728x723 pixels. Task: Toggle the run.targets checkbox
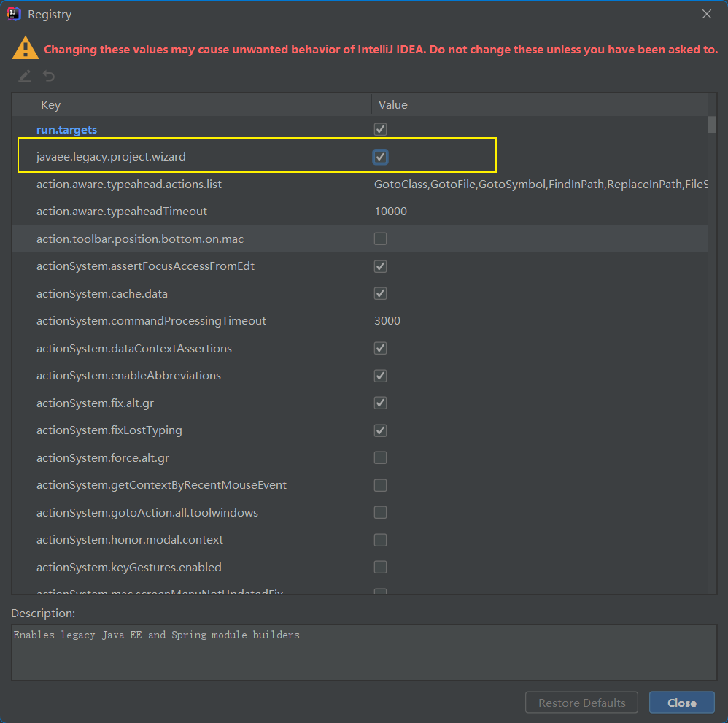[380, 129]
